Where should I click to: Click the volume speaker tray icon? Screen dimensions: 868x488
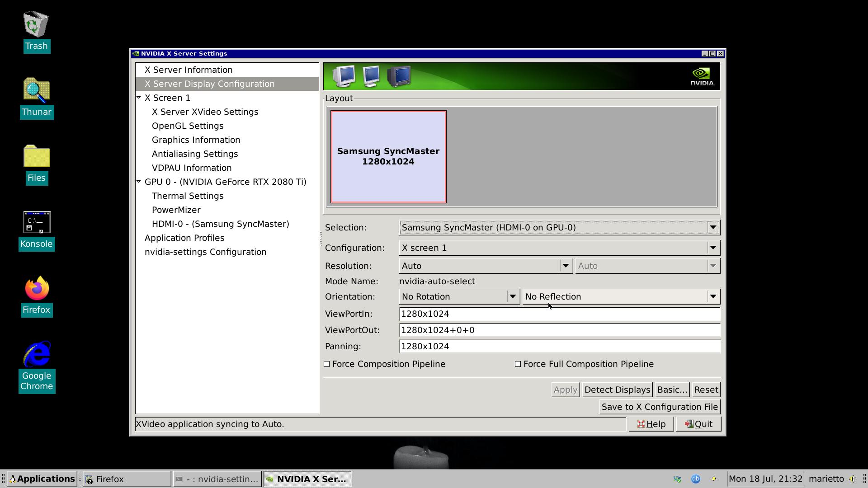853,479
